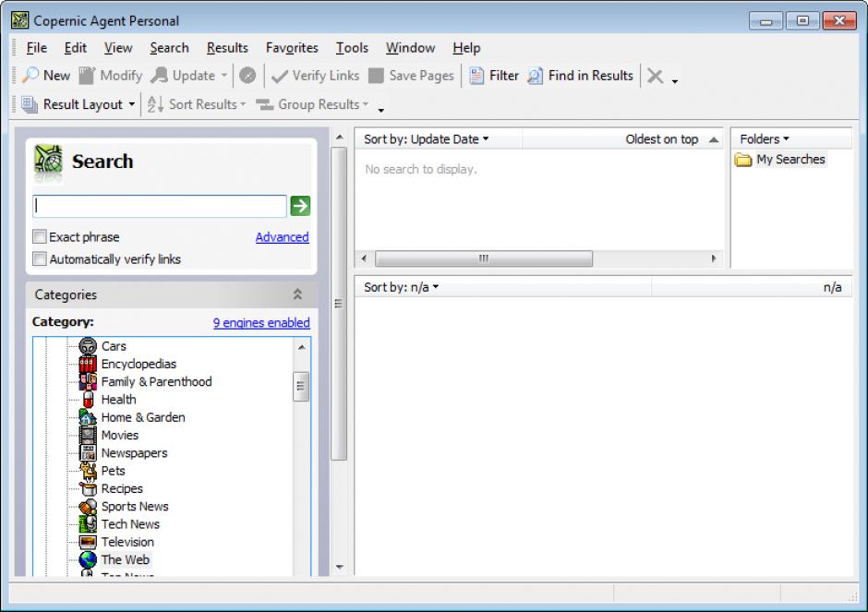Image resolution: width=868 pixels, height=612 pixels.
Task: Open the Favorites menu
Action: point(292,48)
